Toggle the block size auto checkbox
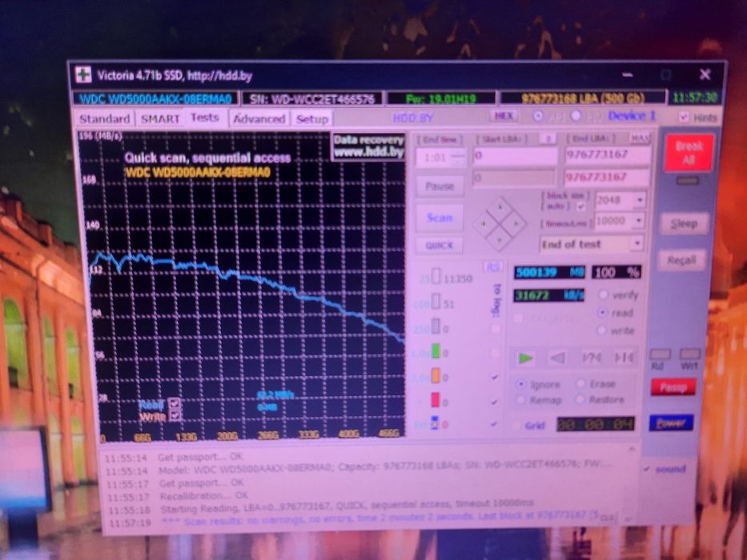 [x=580, y=206]
